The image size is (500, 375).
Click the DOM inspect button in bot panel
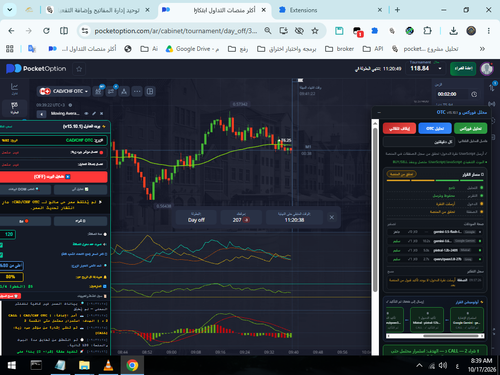(25, 189)
